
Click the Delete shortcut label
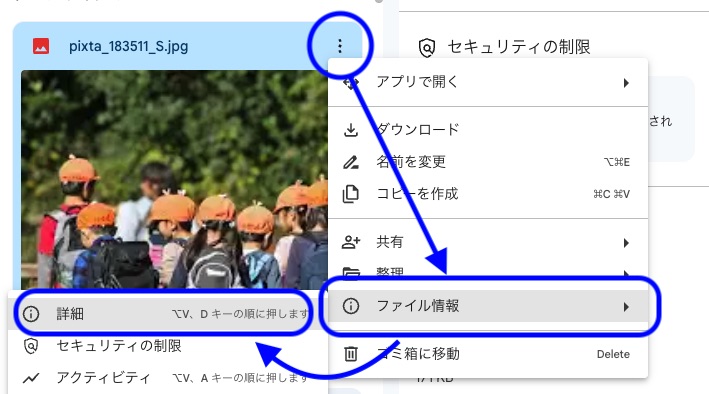[x=613, y=354]
